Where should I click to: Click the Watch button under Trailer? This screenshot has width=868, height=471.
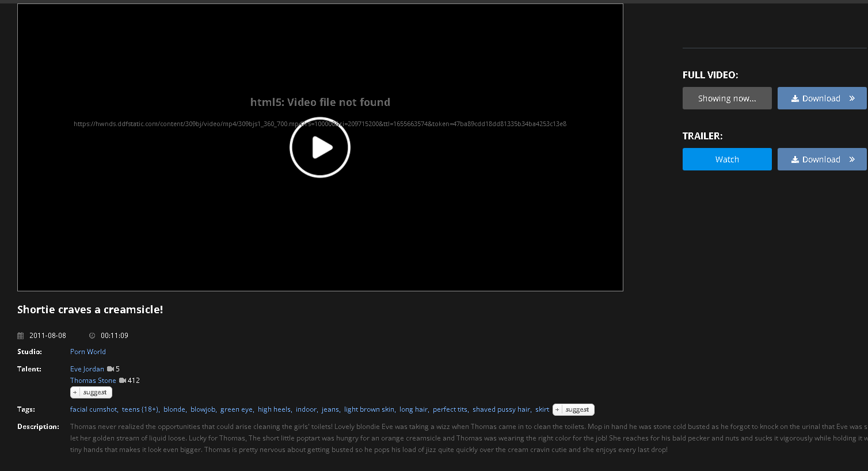tap(727, 159)
